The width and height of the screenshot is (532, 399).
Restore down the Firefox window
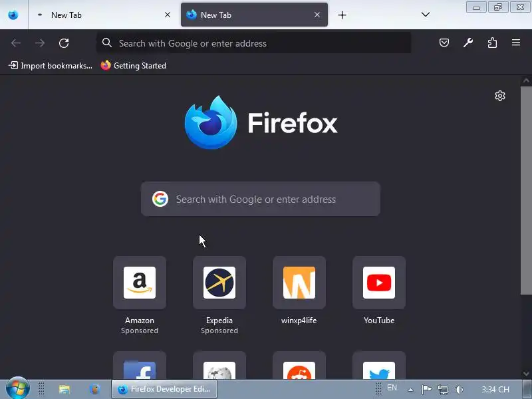pos(497,7)
